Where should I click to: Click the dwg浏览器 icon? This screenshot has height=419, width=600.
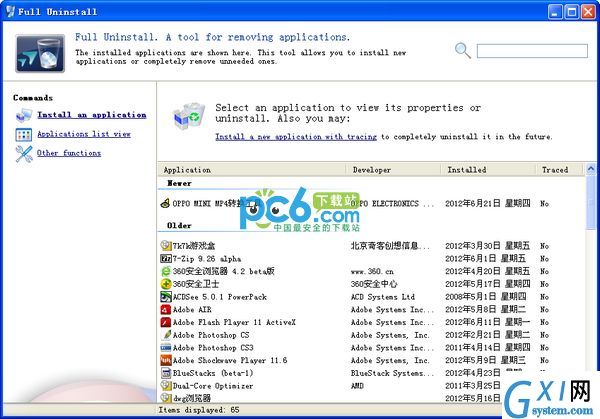(165, 398)
